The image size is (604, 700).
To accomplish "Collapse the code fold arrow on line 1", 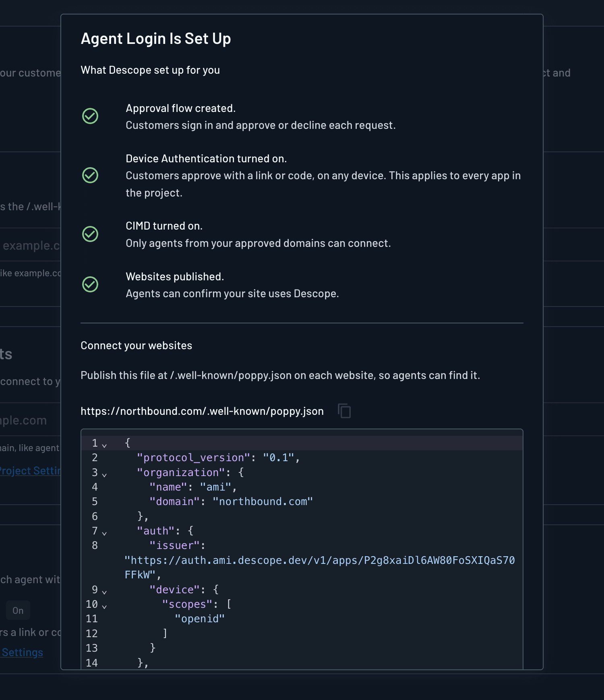I will tap(104, 445).
